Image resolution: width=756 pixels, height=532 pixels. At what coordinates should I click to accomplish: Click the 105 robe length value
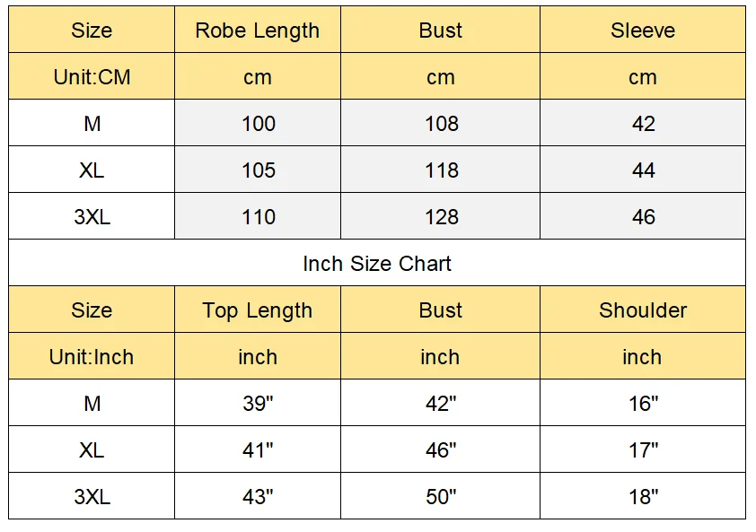tap(258, 170)
